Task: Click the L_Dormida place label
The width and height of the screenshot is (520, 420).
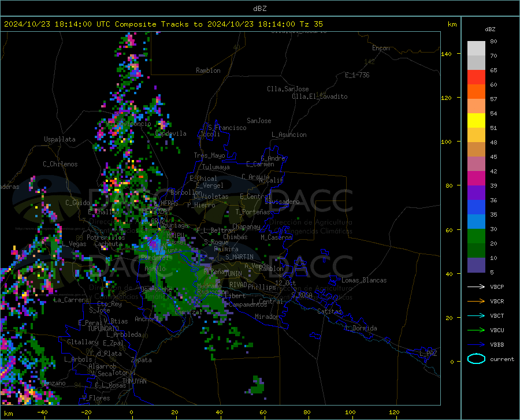Action: tap(361, 328)
